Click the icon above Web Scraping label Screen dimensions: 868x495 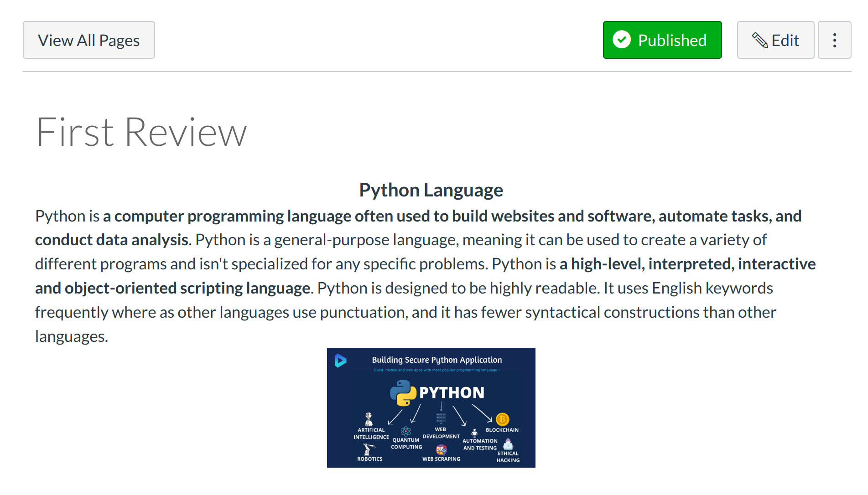441,450
